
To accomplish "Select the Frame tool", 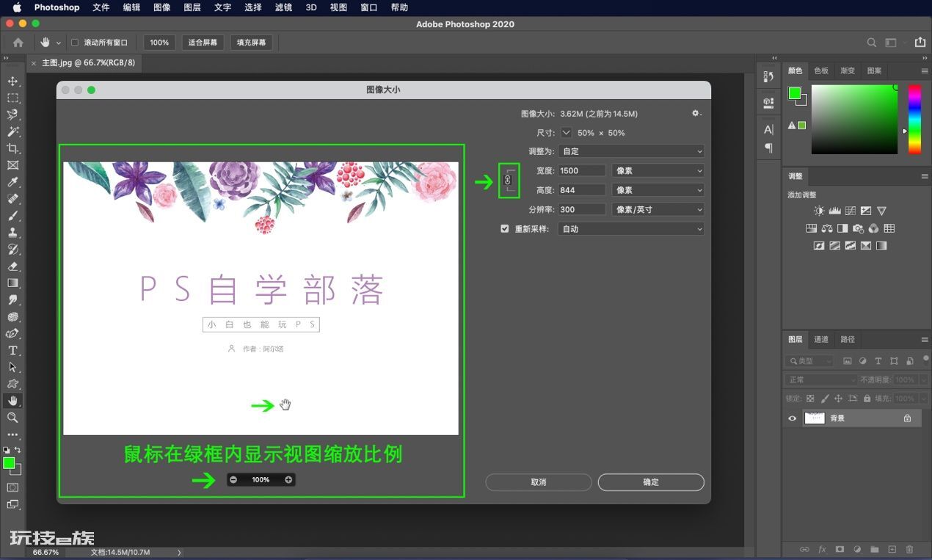I will click(12, 165).
